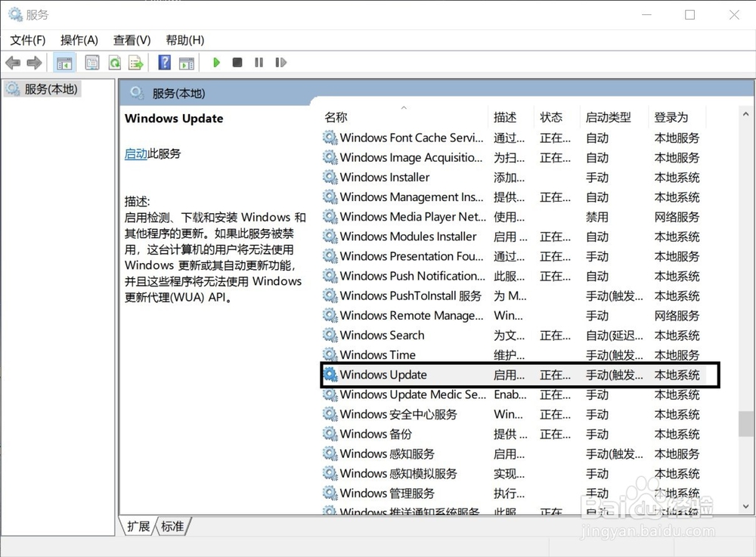Select Windows Management Instrumentation service name

412,197
